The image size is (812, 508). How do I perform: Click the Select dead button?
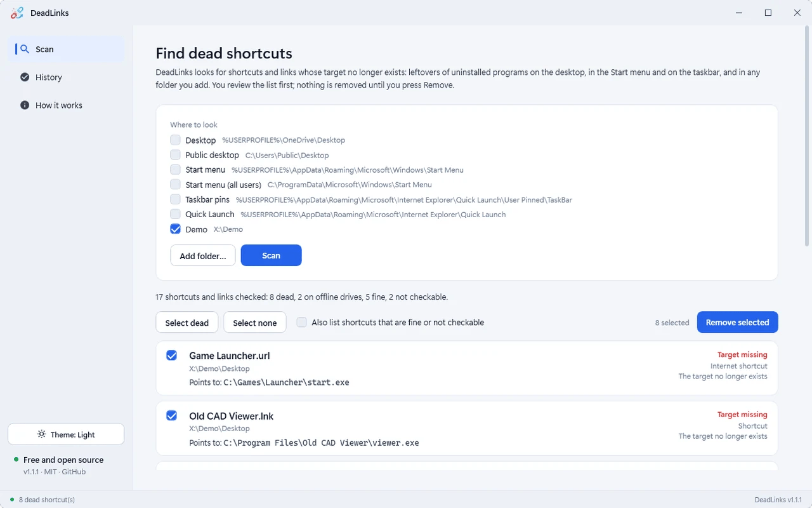point(187,322)
